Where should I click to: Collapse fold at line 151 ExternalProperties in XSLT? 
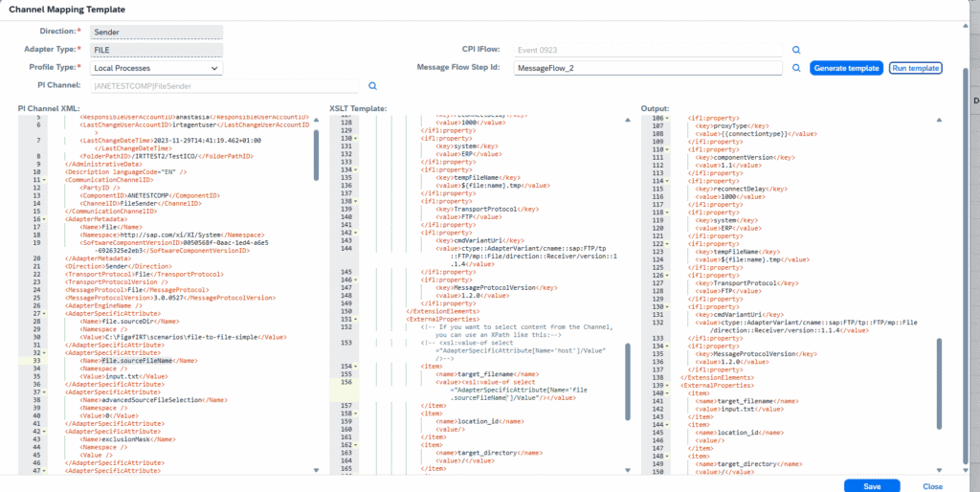[356, 319]
